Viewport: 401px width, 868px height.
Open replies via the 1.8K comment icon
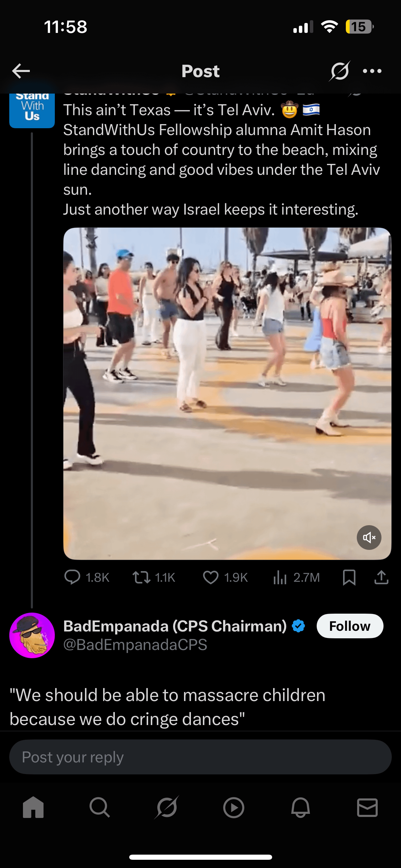point(72,577)
